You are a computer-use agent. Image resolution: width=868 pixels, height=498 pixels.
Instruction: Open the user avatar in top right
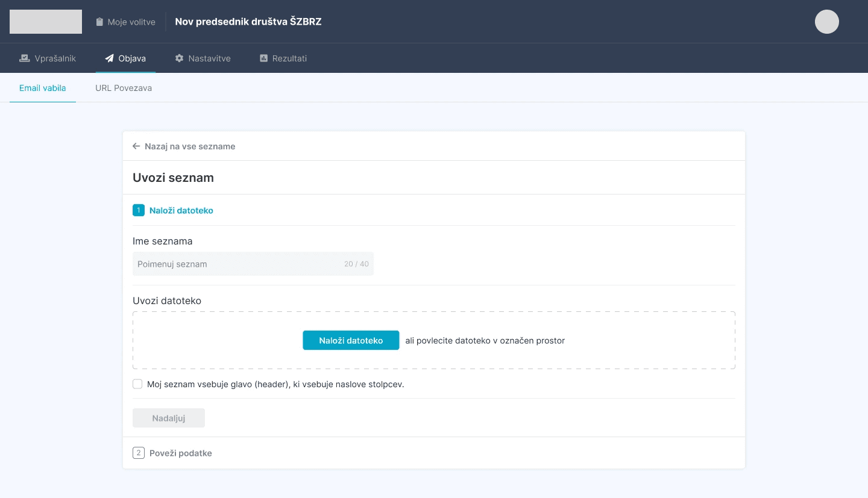click(x=826, y=21)
